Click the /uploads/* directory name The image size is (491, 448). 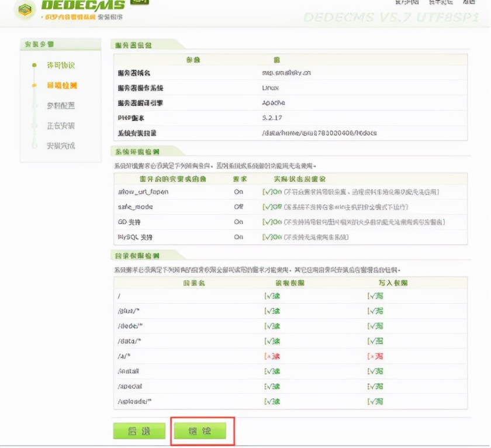click(134, 401)
